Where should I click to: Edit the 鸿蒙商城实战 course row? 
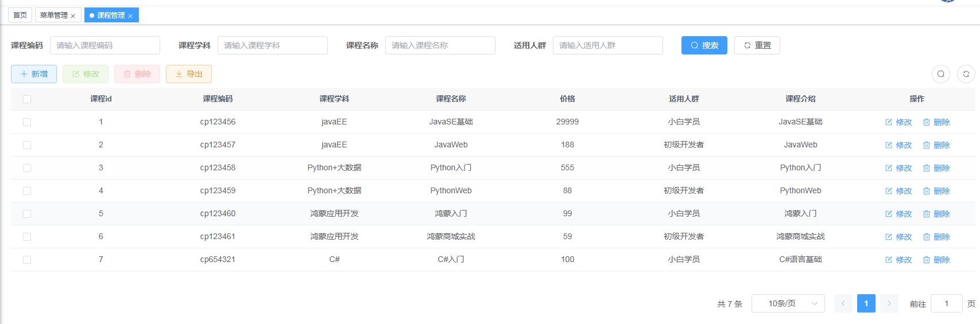pos(898,237)
